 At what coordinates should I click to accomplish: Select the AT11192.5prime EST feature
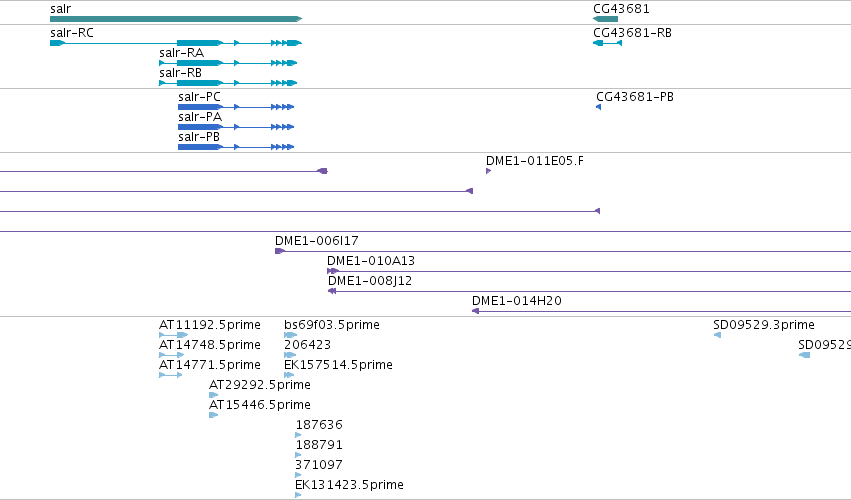pyautogui.click(x=174, y=335)
